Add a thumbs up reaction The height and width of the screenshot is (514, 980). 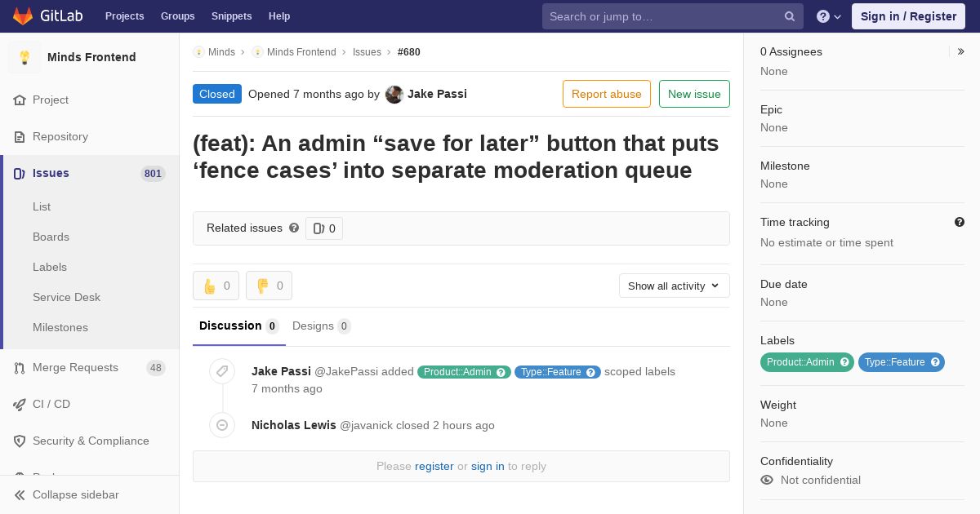coord(216,286)
